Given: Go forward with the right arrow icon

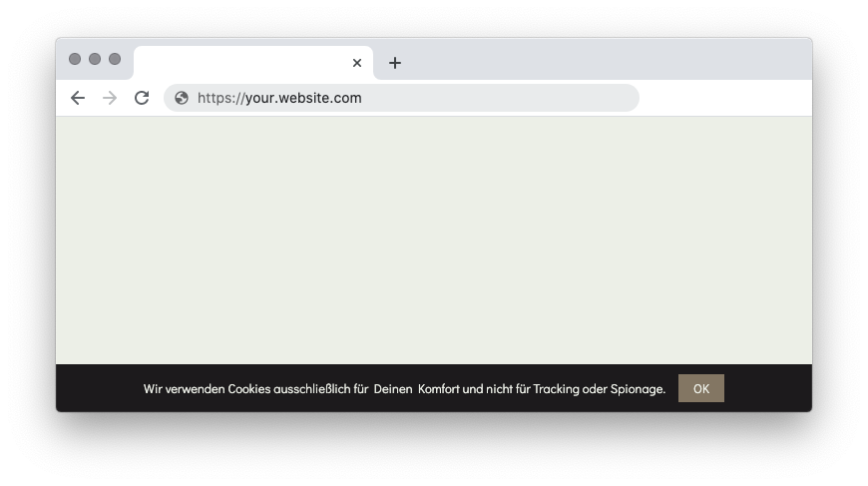Looking at the screenshot, I should click(x=110, y=98).
